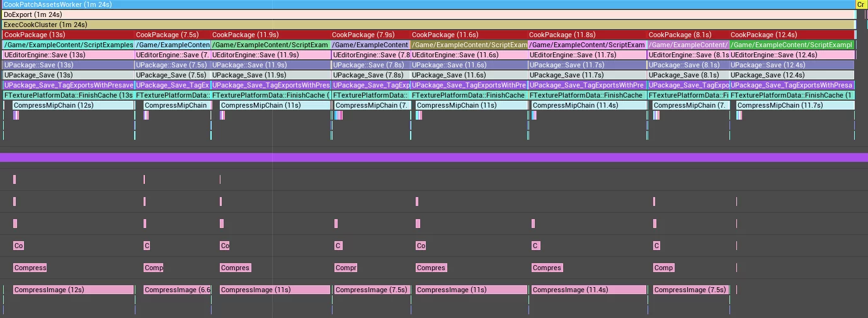Click the UEditorEngine::Save (12.4s) block
This screenshot has height=318, width=868.
792,55
